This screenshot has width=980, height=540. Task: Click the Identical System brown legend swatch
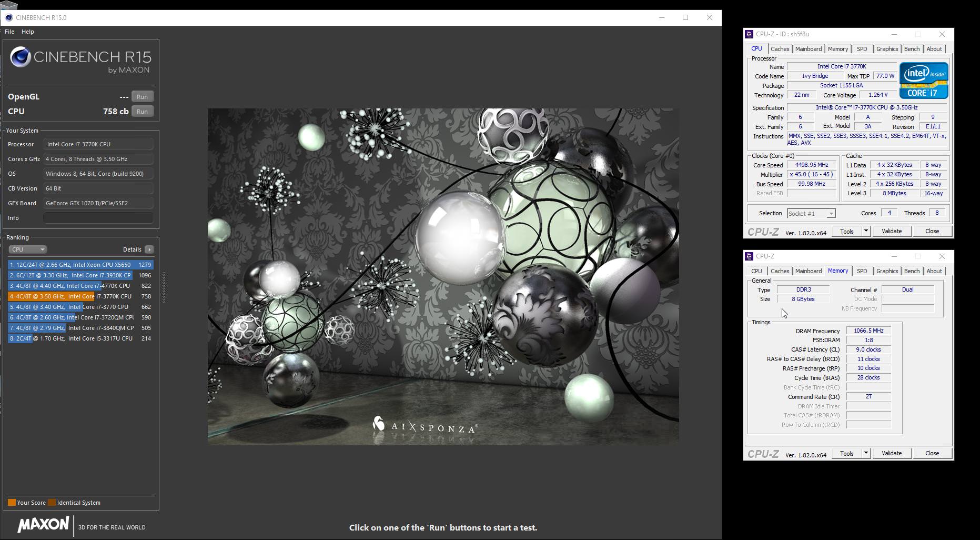coord(52,503)
